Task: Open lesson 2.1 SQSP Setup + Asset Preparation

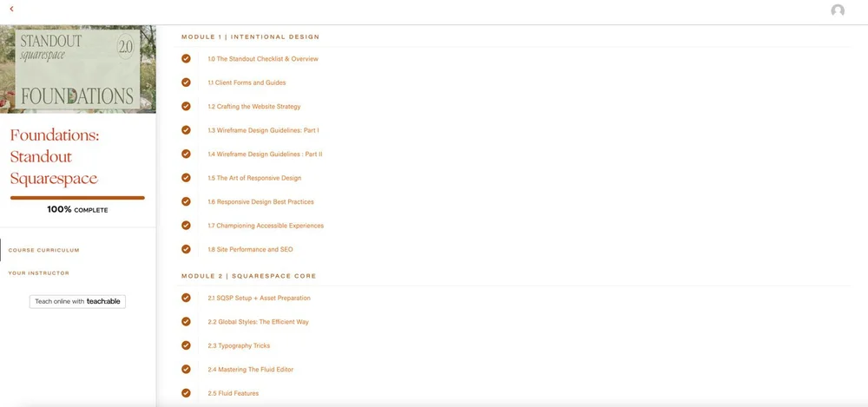Action: click(x=259, y=298)
